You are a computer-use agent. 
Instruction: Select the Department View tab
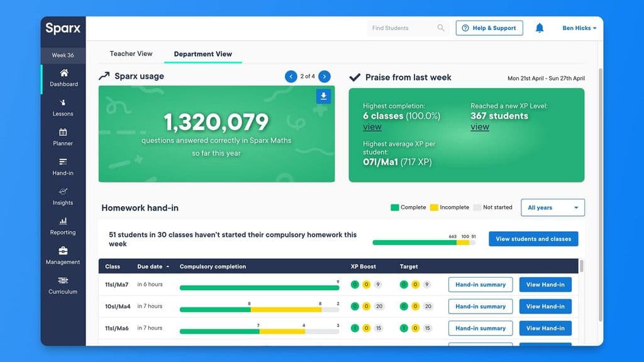pyautogui.click(x=203, y=54)
